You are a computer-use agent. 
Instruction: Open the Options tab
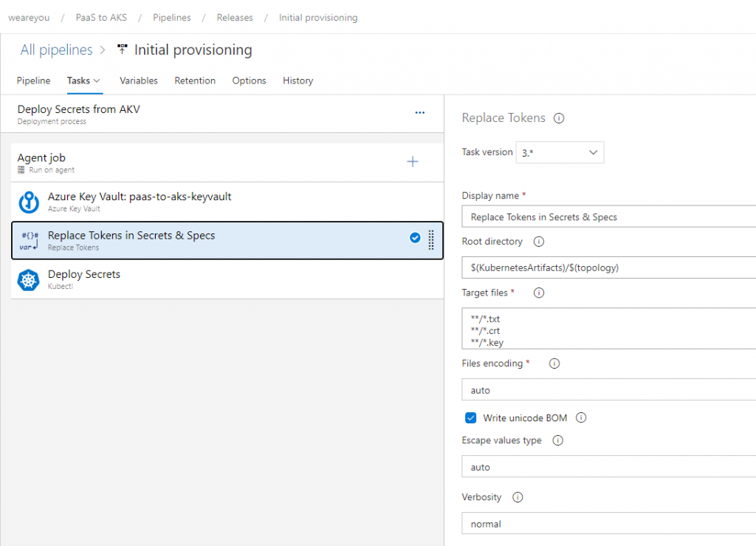[x=250, y=81]
